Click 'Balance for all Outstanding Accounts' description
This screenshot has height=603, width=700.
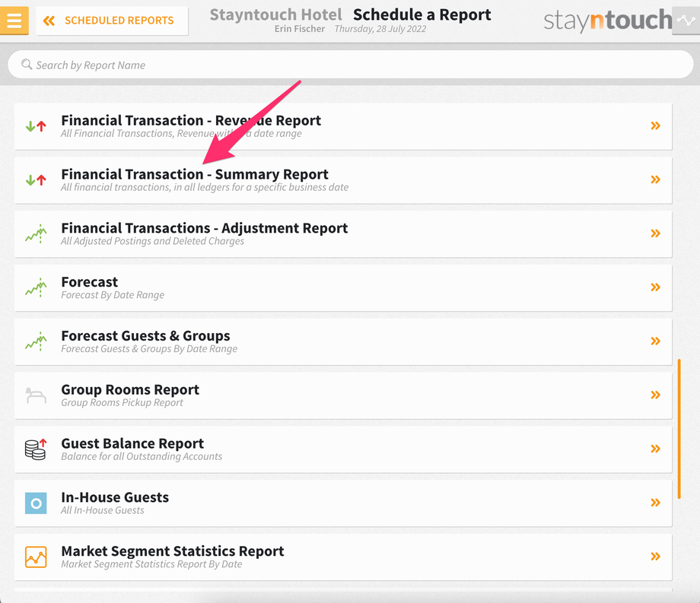pos(142,457)
